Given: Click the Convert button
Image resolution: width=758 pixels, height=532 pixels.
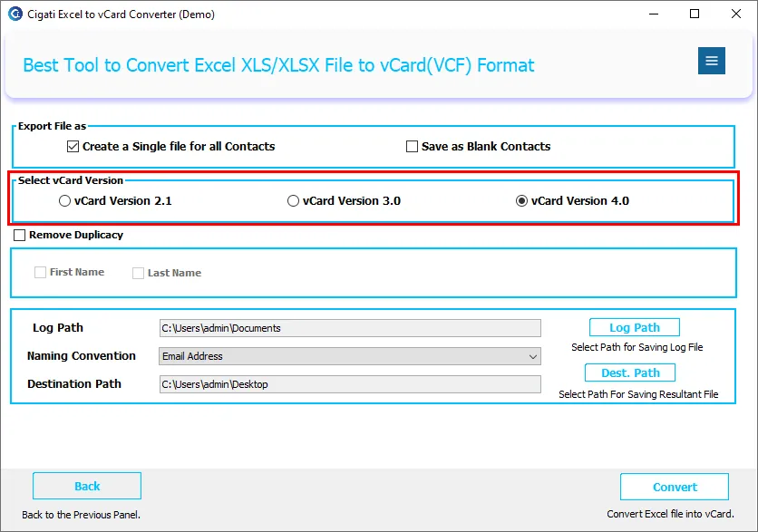Looking at the screenshot, I should [675, 487].
